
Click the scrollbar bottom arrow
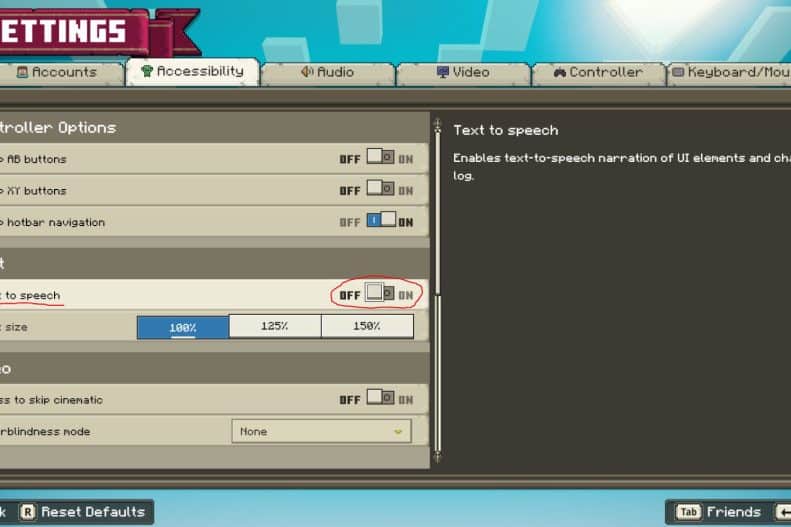437,457
